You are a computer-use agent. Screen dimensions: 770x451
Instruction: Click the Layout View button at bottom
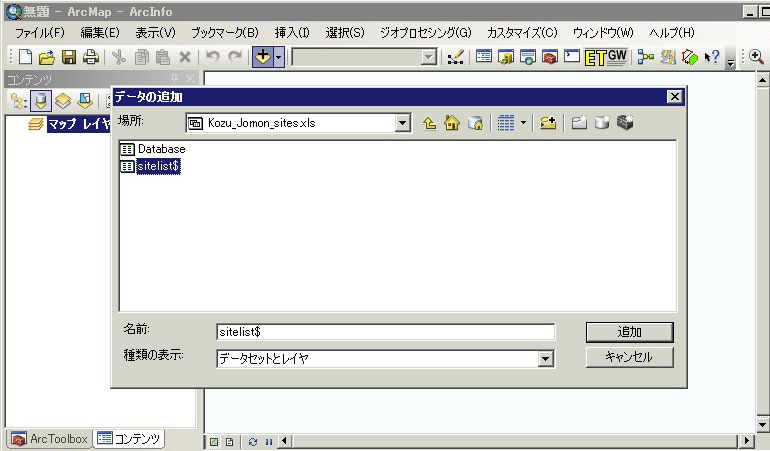[x=229, y=442]
